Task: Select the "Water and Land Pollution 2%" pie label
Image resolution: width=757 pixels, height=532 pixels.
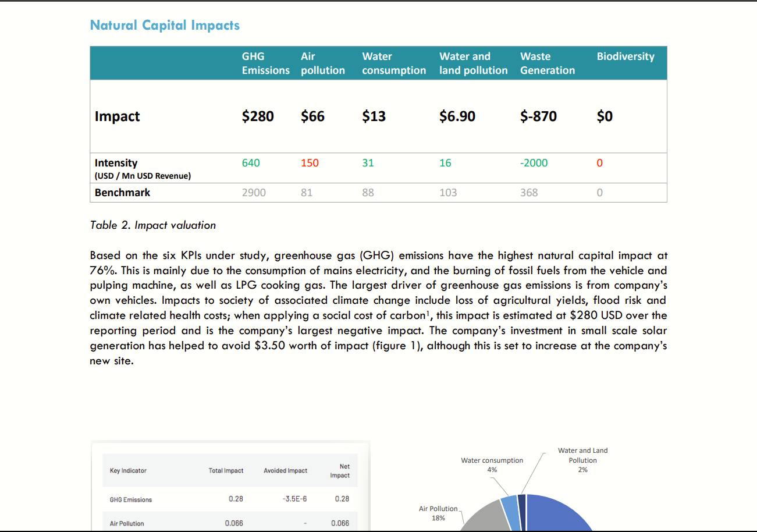Action: click(x=583, y=460)
